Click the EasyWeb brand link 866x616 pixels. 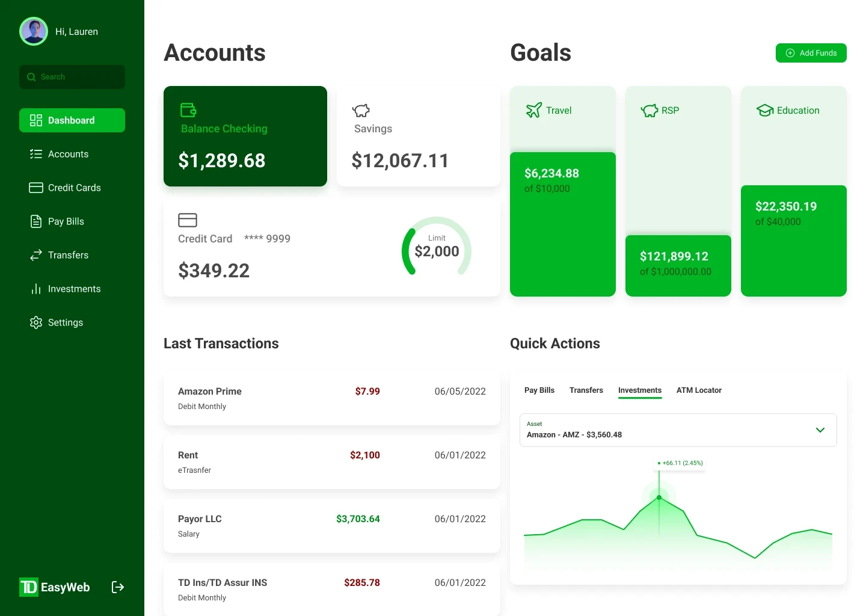coord(65,587)
